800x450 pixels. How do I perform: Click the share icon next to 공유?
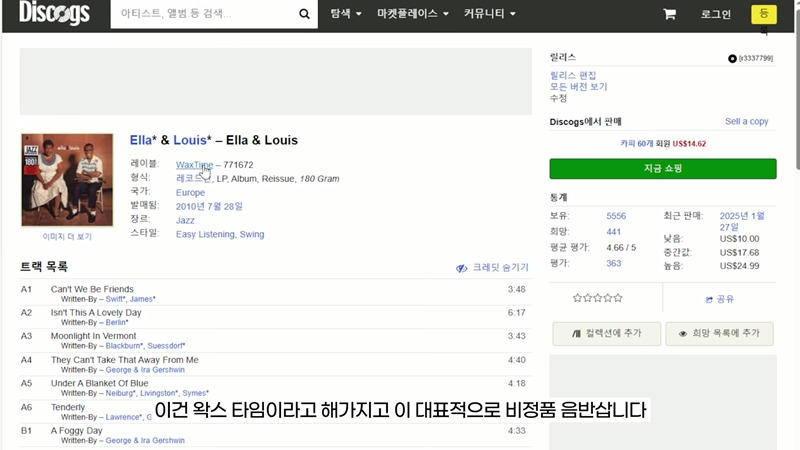coord(709,299)
